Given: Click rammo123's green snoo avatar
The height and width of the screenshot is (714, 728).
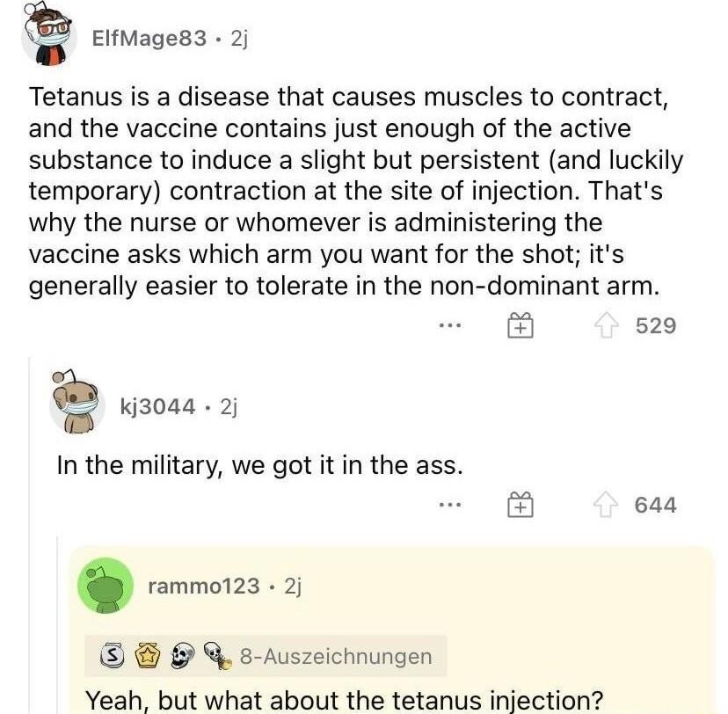Looking at the screenshot, I should tap(105, 586).
